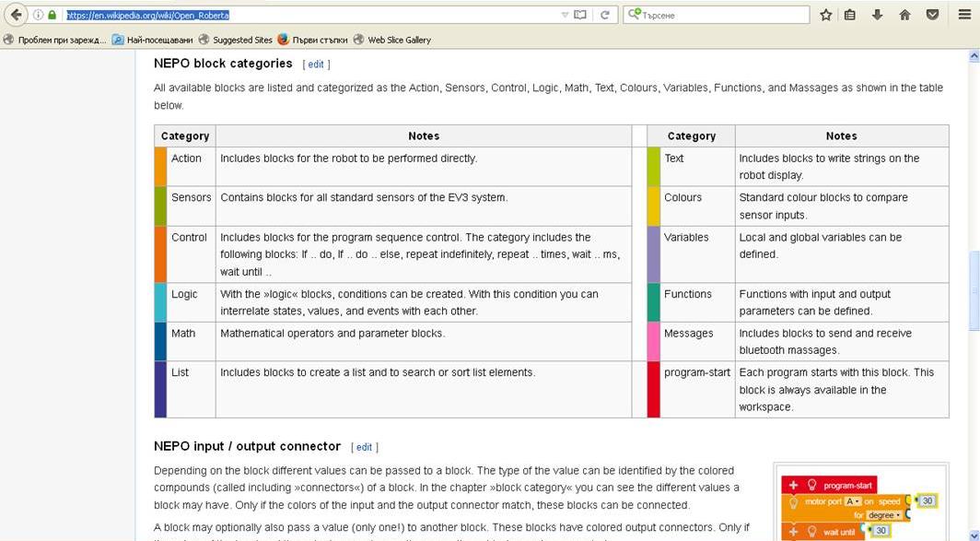
Task: Open the bookmarks list icon beside the star
Action: click(850, 15)
